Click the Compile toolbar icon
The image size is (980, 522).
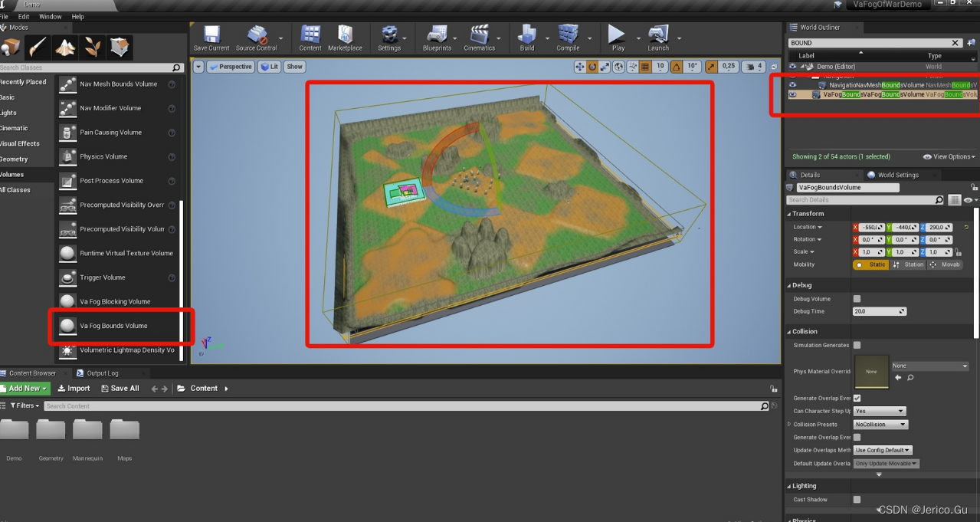pyautogui.click(x=568, y=38)
